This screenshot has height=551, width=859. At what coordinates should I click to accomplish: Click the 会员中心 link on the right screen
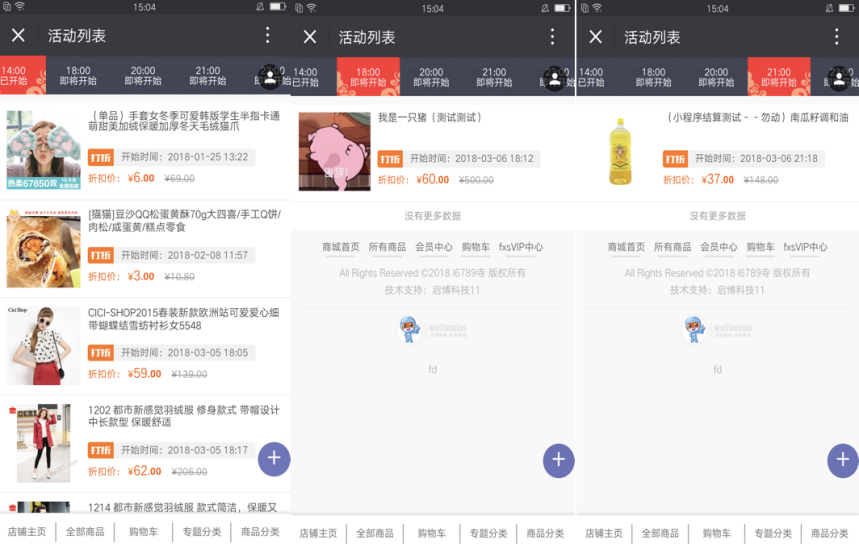click(x=718, y=247)
